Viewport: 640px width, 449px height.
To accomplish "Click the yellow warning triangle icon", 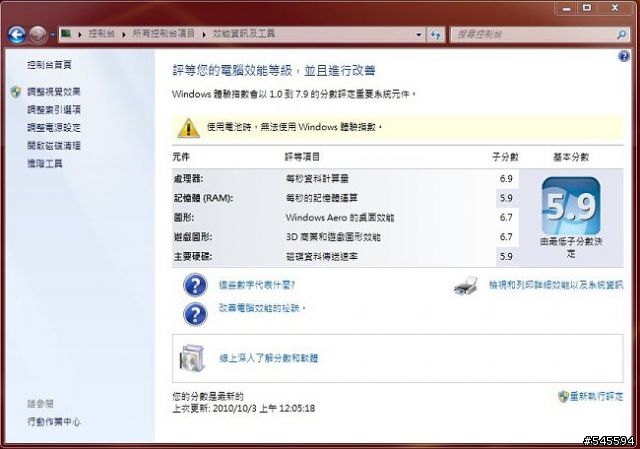I will 189,128.
